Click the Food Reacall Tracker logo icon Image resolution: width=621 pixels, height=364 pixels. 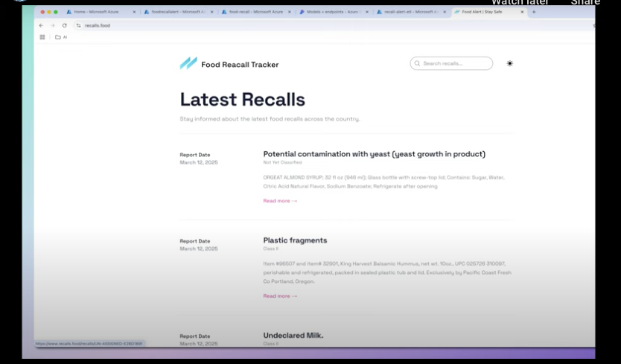pos(188,64)
